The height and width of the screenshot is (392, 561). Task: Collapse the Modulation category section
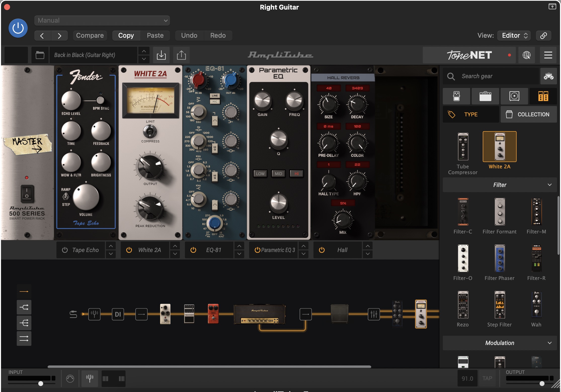[500, 343]
